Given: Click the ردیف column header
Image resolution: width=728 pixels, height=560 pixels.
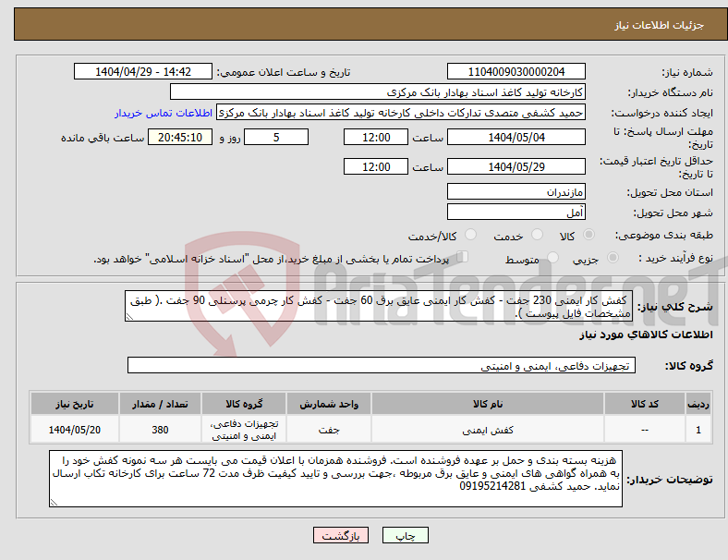Looking at the screenshot, I should (698, 404).
